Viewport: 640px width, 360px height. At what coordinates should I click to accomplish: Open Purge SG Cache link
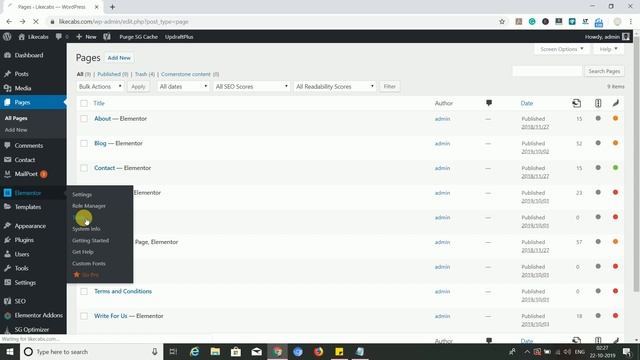coord(138,37)
